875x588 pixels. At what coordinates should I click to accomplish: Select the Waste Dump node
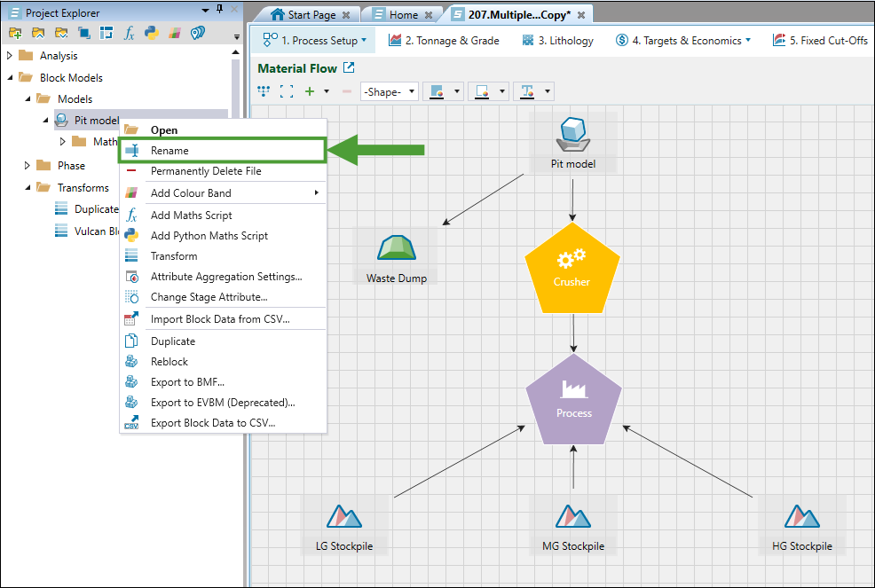[396, 255]
